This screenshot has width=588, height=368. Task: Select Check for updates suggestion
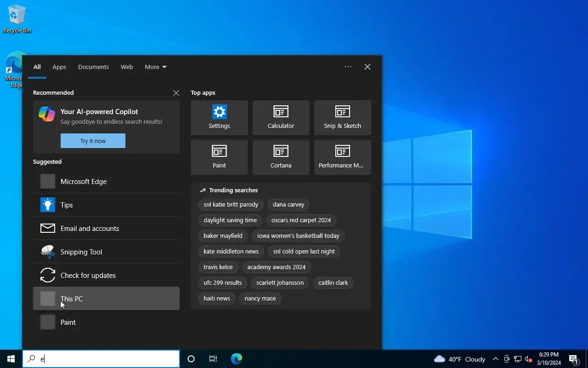pyautogui.click(x=106, y=275)
